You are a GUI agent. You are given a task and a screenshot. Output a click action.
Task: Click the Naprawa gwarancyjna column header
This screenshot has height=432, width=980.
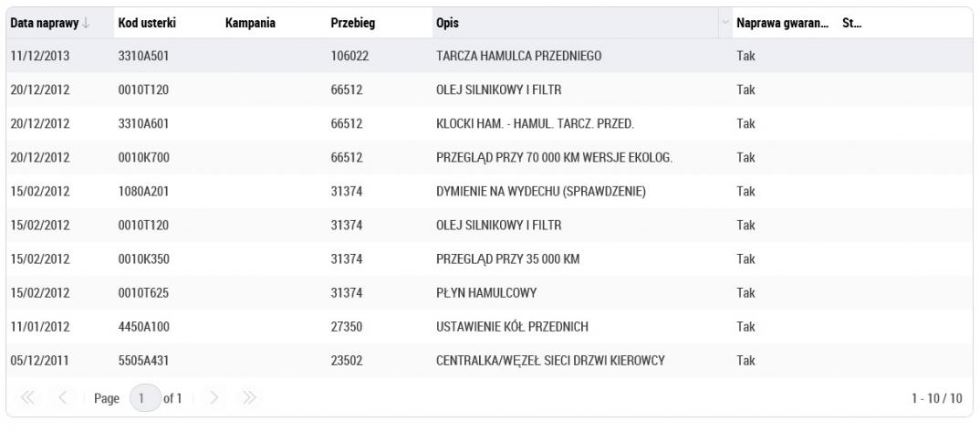pyautogui.click(x=783, y=23)
